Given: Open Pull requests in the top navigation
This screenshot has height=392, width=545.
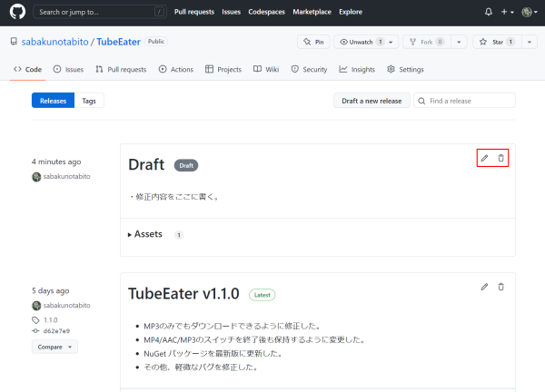Looking at the screenshot, I should (194, 12).
